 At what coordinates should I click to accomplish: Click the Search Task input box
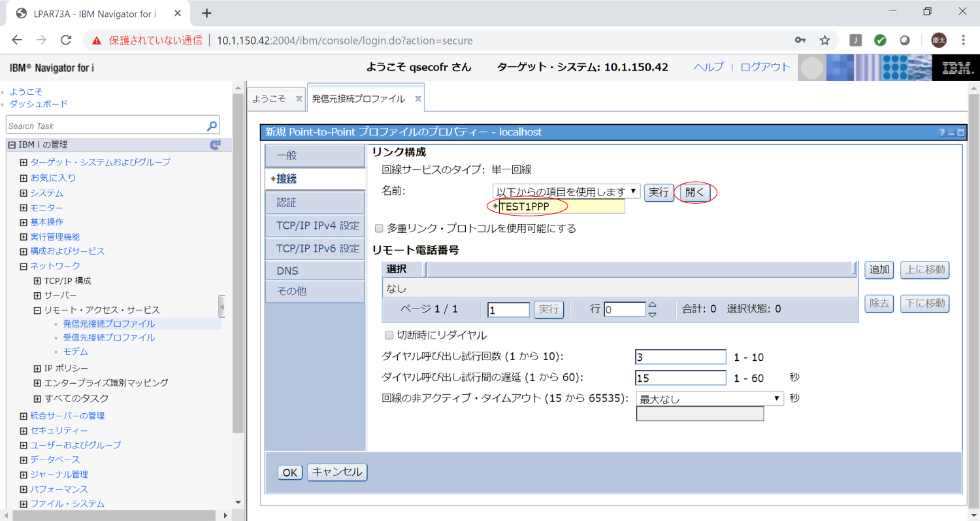(106, 126)
